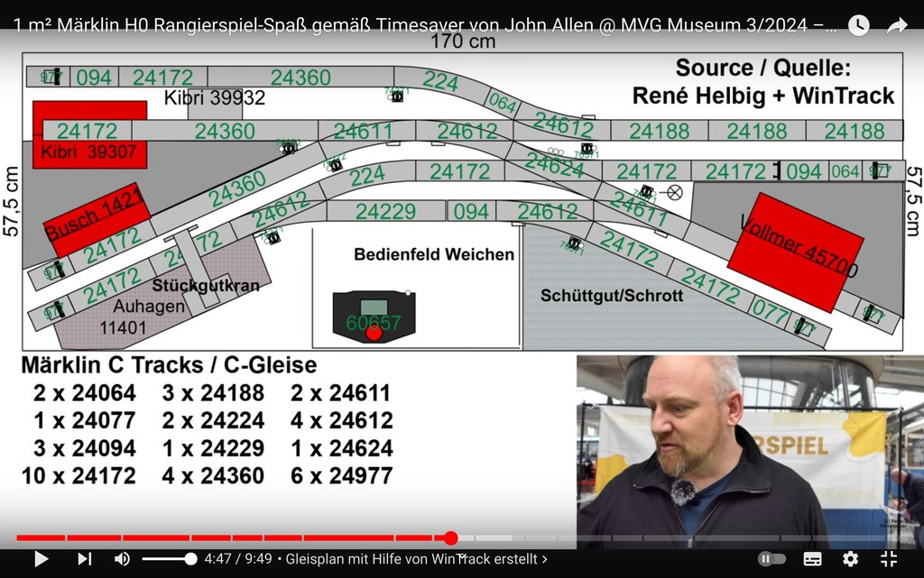Click the 'Stückgutkran' label
The height and width of the screenshot is (578, 924).
[x=206, y=286]
